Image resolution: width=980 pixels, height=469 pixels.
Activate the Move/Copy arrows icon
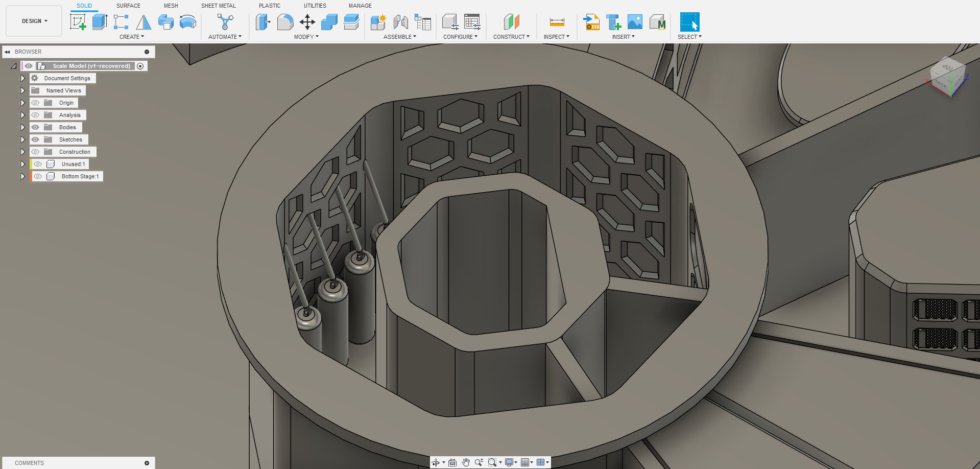coord(307,22)
